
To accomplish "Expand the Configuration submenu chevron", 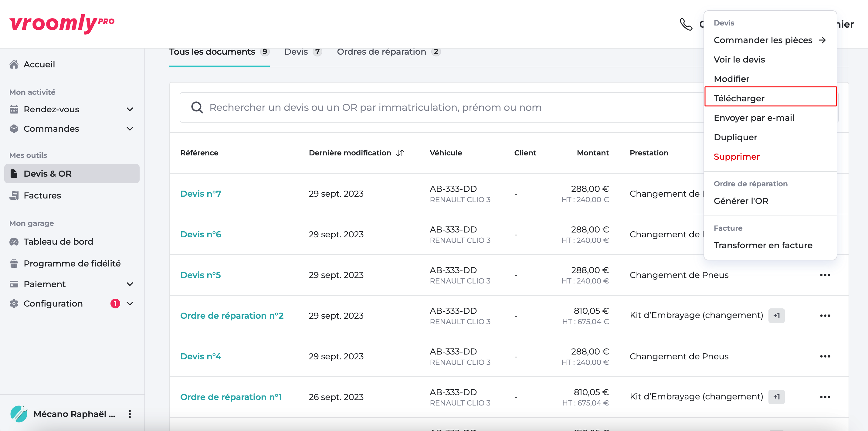I will (130, 304).
